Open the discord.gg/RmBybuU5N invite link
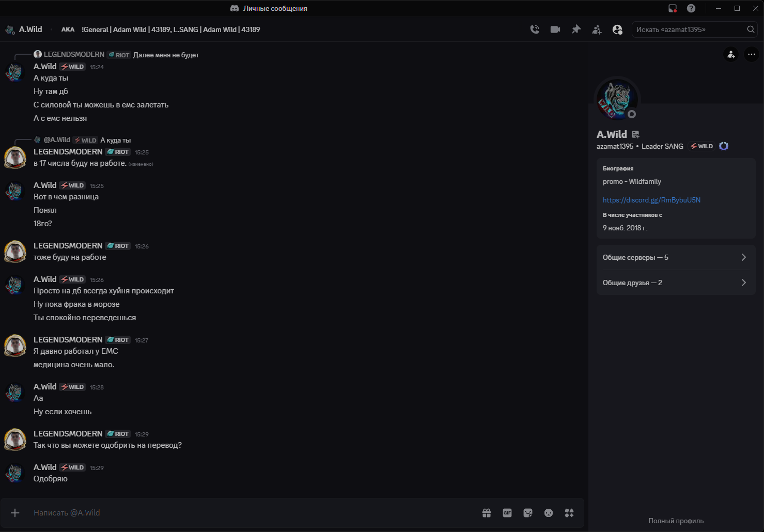 point(651,200)
